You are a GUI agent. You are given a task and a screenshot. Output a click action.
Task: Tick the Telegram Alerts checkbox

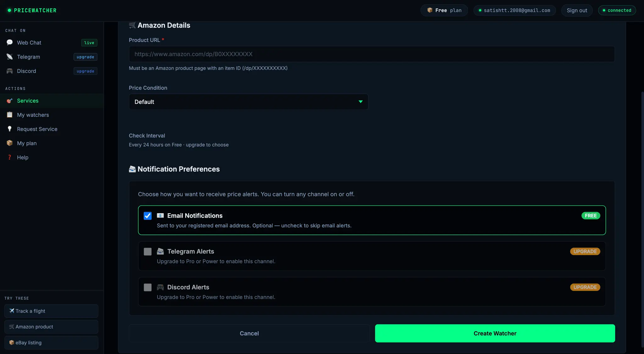[147, 252]
